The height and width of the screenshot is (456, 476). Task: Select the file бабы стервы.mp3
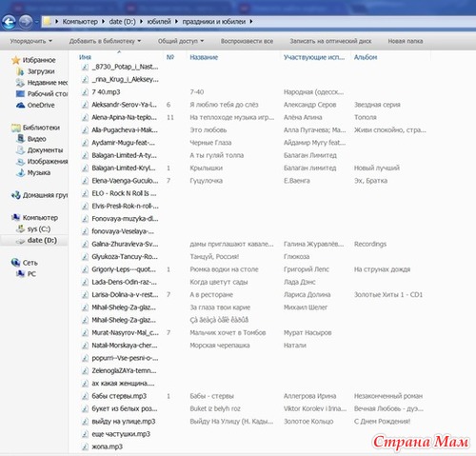[119, 396]
